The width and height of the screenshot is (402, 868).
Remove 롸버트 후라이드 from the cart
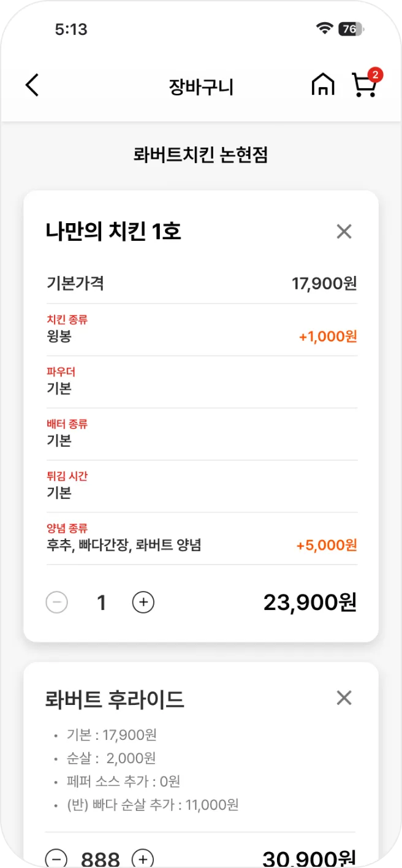click(344, 698)
